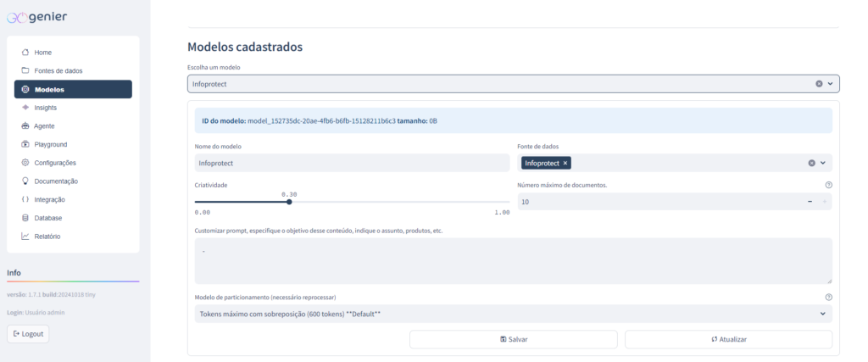Open the Fonte de dados dropdown arrow

pos(823,163)
